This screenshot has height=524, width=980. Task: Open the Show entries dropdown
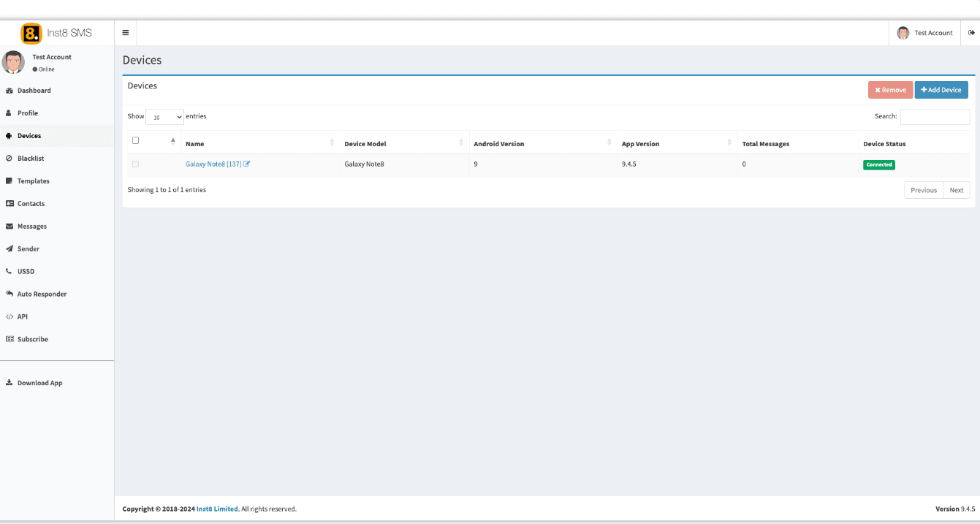click(165, 117)
